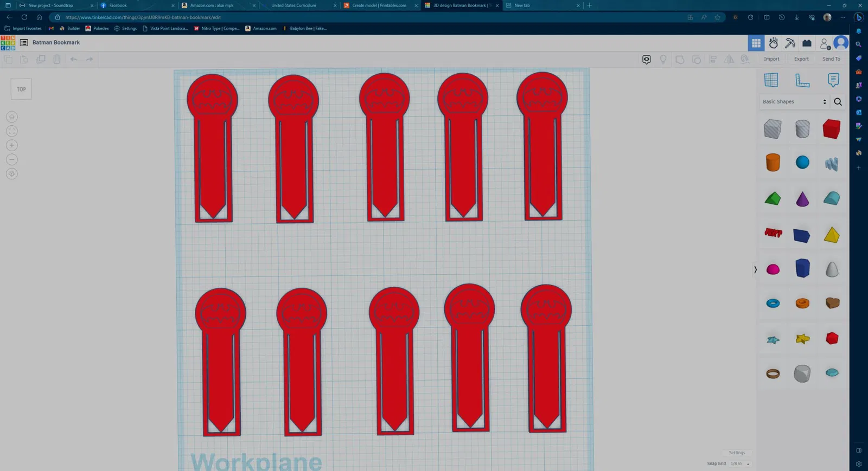This screenshot has width=868, height=471.
Task: Switch to the United States Curriculum tab
Action: pos(299,5)
